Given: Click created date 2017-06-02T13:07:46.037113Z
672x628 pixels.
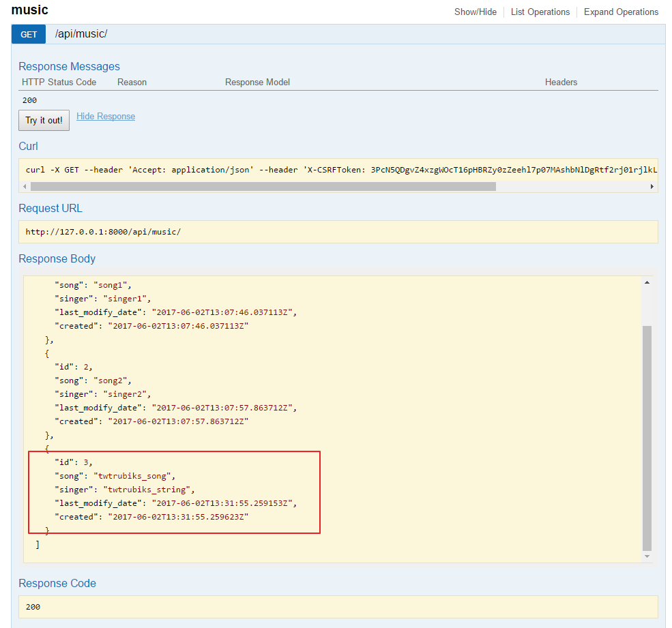Looking at the screenshot, I should [x=178, y=326].
